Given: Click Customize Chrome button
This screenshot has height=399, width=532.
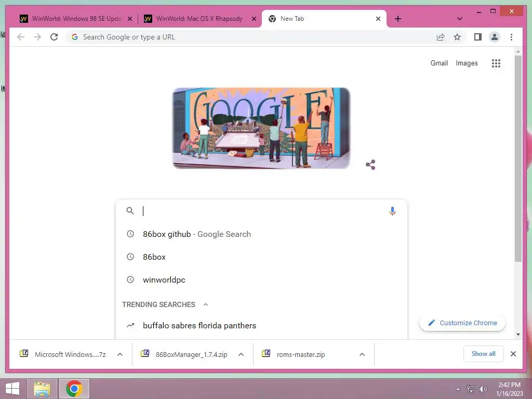Looking at the screenshot, I should pyautogui.click(x=462, y=323).
